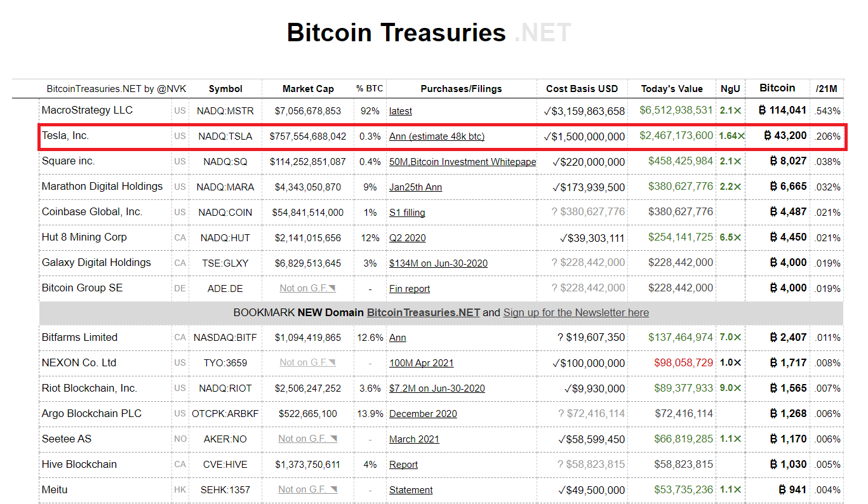Click Riot Blockchain's '9.0×' NgU value
The width and height of the screenshot is (868, 504).
tap(730, 388)
